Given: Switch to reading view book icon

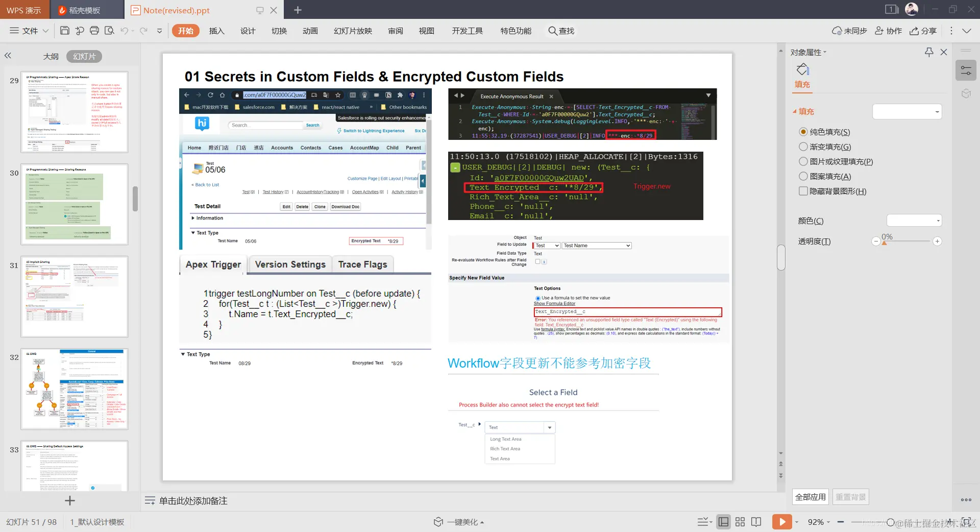Looking at the screenshot, I should [756, 522].
